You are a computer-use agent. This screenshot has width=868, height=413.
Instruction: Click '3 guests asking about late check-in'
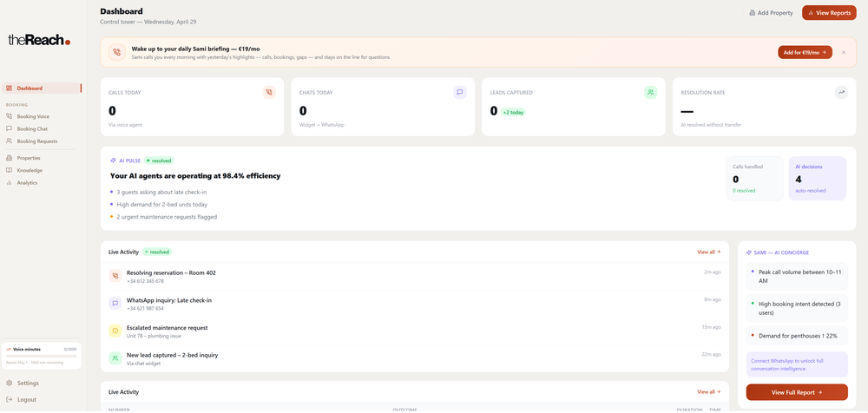click(x=161, y=192)
